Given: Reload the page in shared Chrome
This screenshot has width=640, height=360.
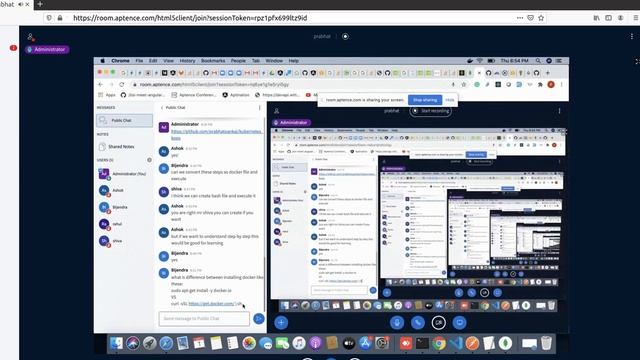Looking at the screenshot, I should (122, 84).
